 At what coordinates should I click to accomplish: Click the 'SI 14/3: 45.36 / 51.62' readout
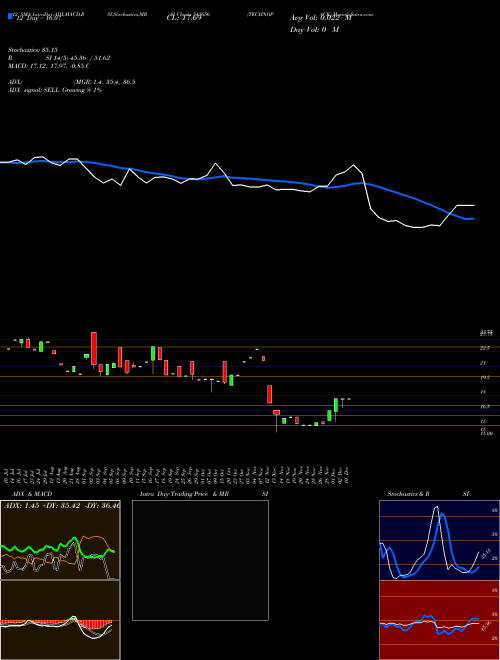coord(79,58)
